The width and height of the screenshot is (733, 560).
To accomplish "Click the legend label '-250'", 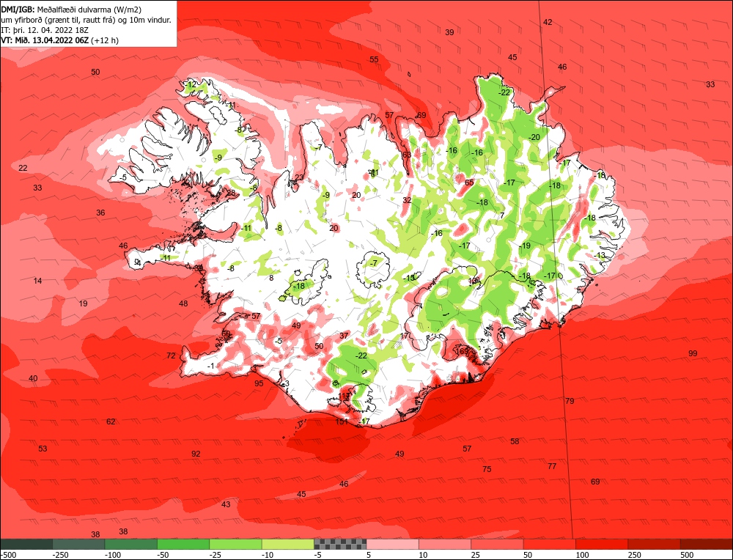I will click(62, 555).
